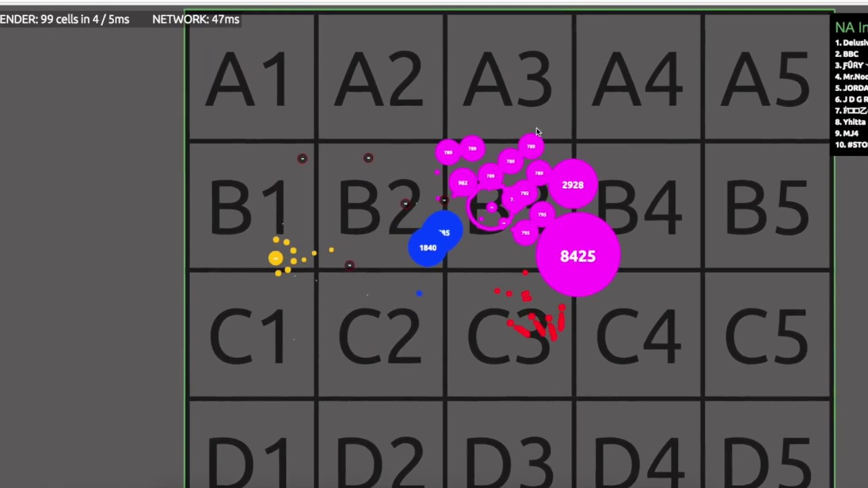The height and width of the screenshot is (488, 868).
Task: Click leaderboard entry 9. MJ4
Action: click(x=847, y=134)
